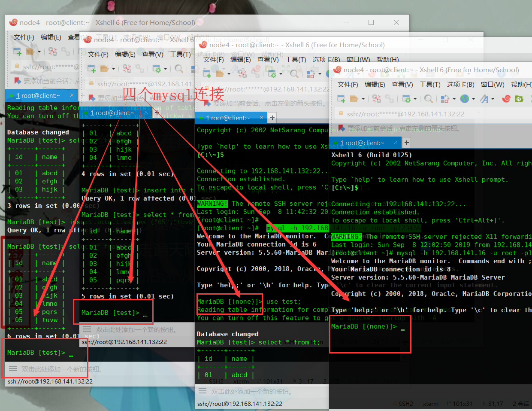Screen dimensions: 532x411
Task: Open 编辑(E) menu in front window
Action: [375, 85]
